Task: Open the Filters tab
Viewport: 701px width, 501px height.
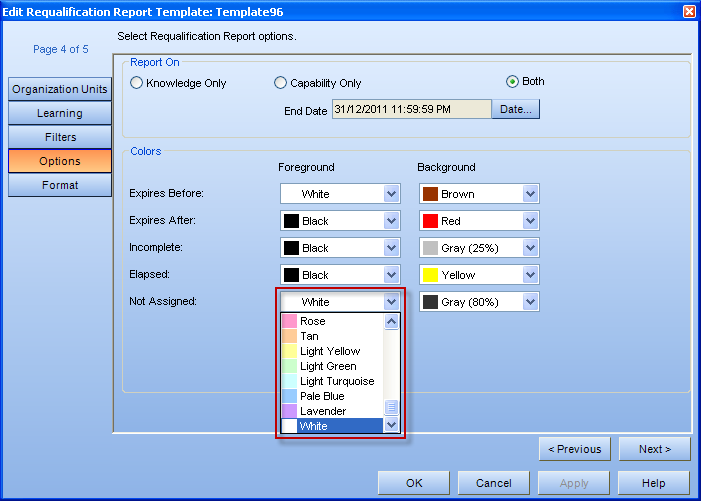Action: pos(60,137)
